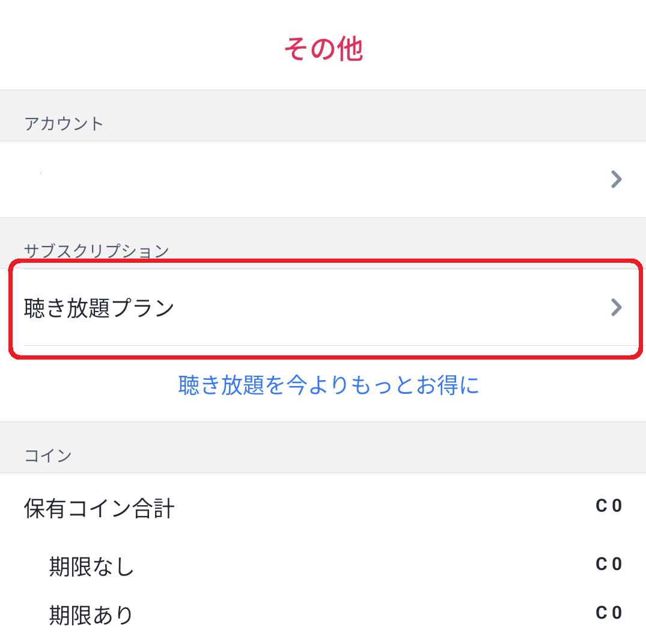This screenshot has width=646, height=644.
Task: Select the highlighted subscription plan entry
Action: [x=323, y=308]
